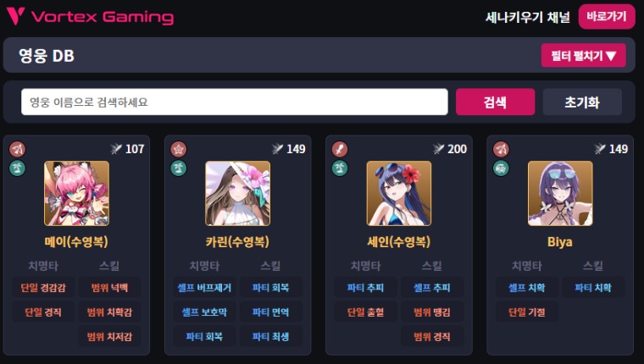Screen dimensions: 644x364
Task: Click sword class icon on 세인(수영복) card
Action: pyautogui.click(x=340, y=149)
